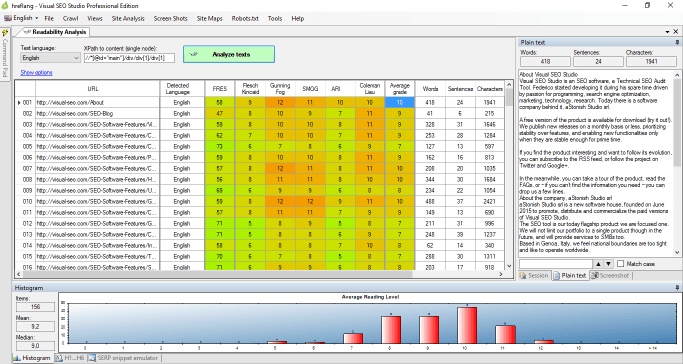Click Average grade cell of row 001
683x364 pixels.
[399, 102]
